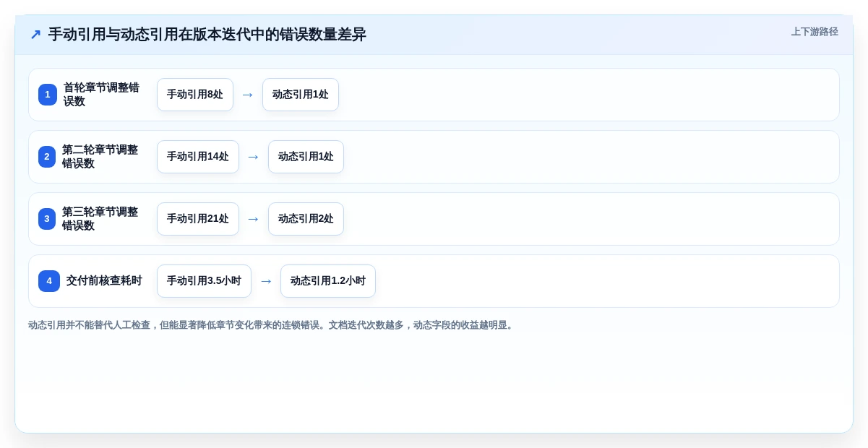Screen dimensions: 868x448
Task: Click the 动态引用1处 chip in the first-round row
Action: click(x=301, y=95)
